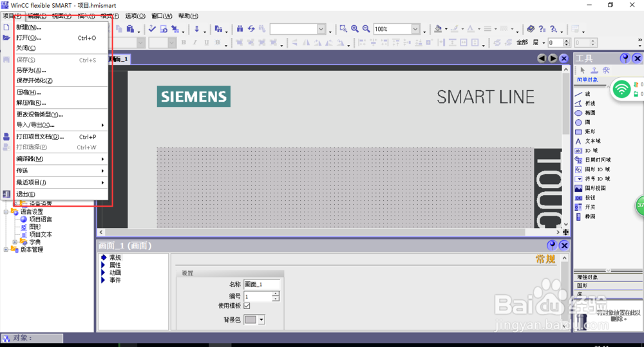Screen dimensions: 644x347
Task: Select the Date/time field (日期时间域) tool
Action: (x=592, y=160)
